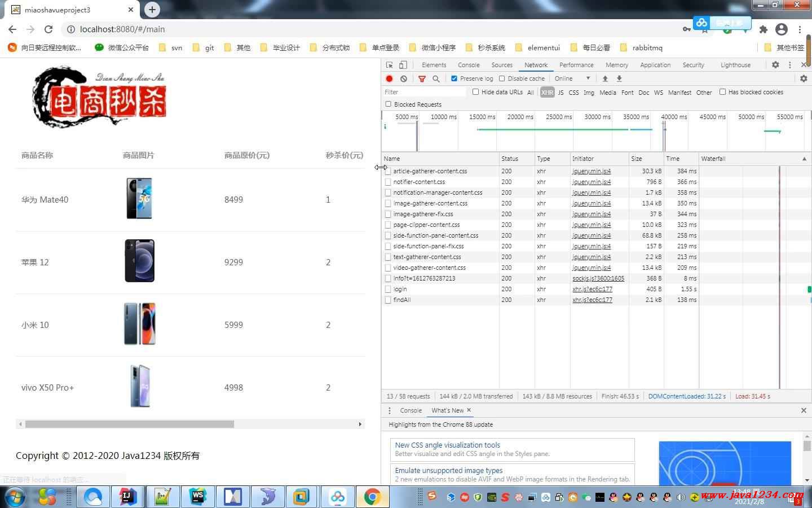Close the What's New drawer tab
Screen dimensions: 812x508
tap(469, 410)
